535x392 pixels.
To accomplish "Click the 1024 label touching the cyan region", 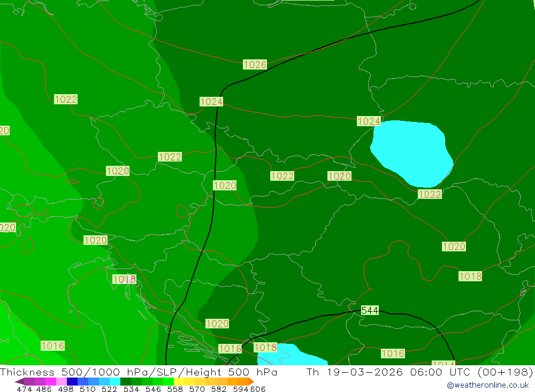I will click(x=369, y=121).
